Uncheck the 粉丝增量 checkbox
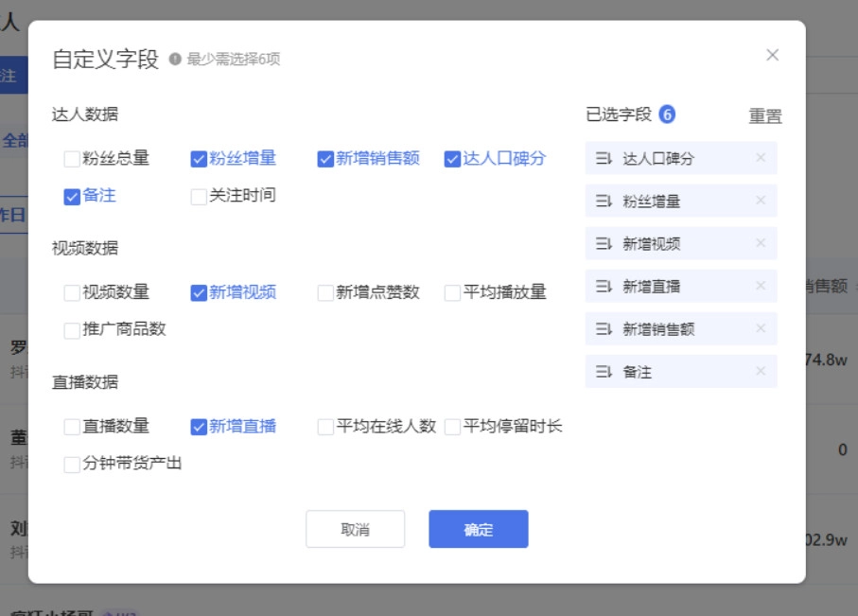This screenshot has height=616, width=858. point(199,159)
